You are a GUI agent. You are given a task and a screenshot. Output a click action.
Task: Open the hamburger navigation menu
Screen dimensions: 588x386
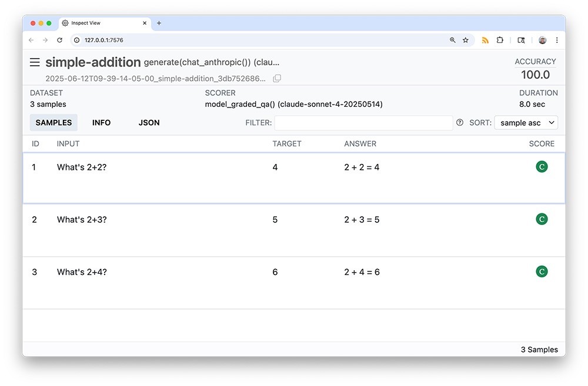[x=35, y=62]
